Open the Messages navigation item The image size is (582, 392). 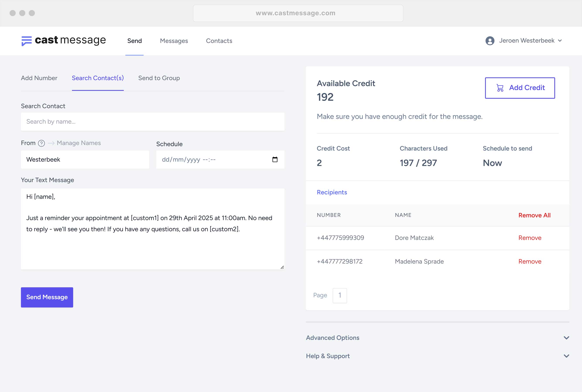coord(174,41)
